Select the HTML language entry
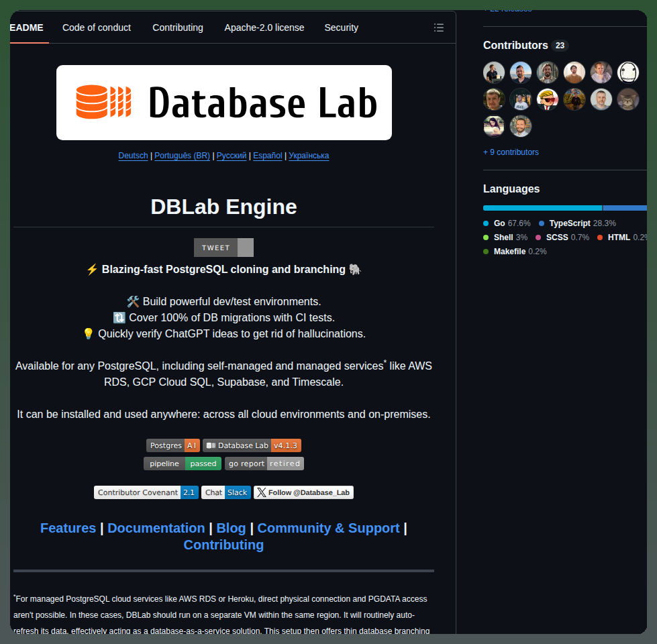657x644 pixels. (622, 237)
